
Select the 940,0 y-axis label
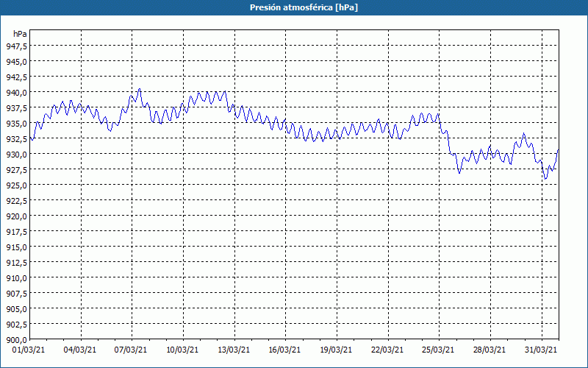(x=16, y=93)
